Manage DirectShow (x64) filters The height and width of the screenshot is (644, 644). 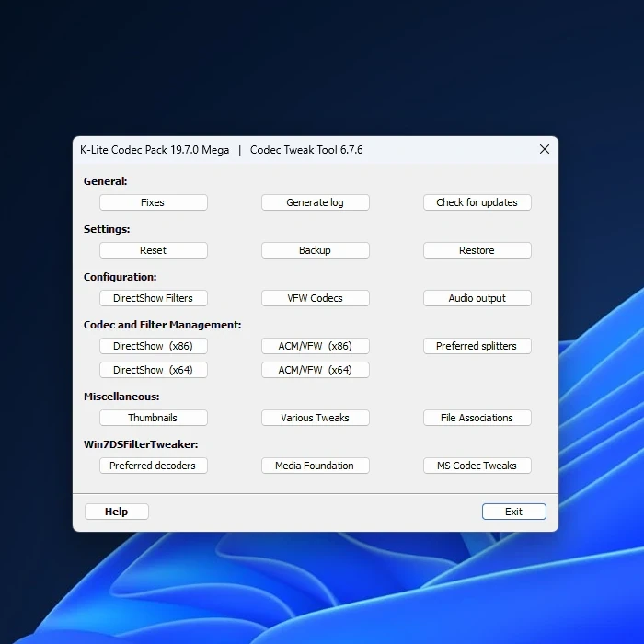[154, 370]
